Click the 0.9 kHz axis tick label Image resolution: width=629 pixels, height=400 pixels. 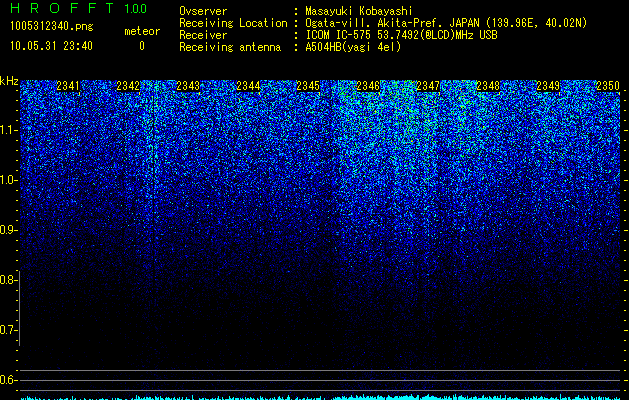click(x=8, y=230)
